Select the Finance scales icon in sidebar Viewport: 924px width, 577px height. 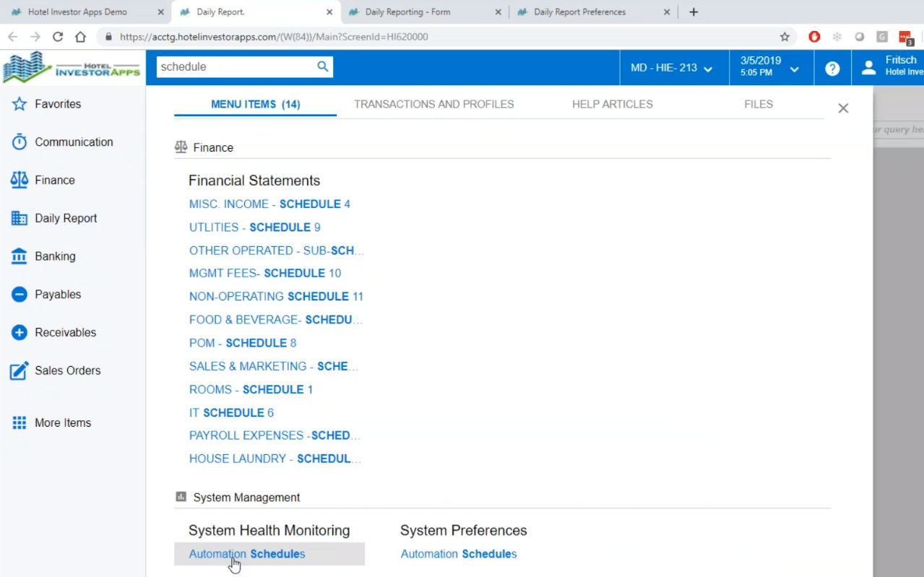coord(20,180)
